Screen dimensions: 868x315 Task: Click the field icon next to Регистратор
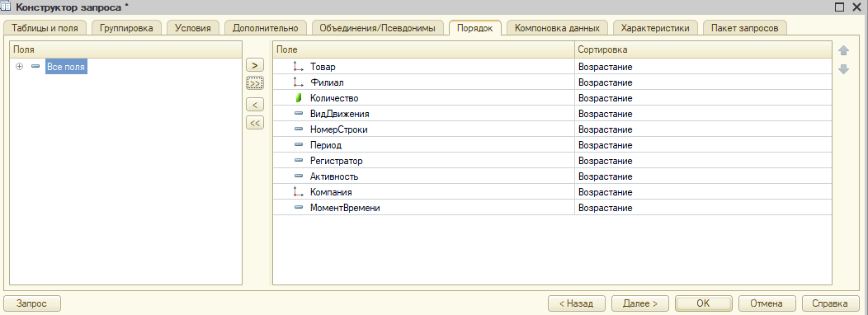pyautogui.click(x=299, y=161)
